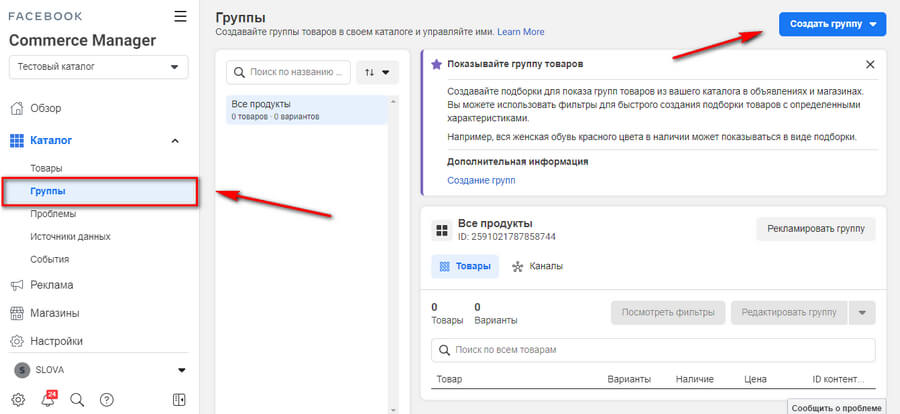900x414 pixels.
Task: Expand arrow next to Редактировать группу
Action: pyautogui.click(x=862, y=312)
